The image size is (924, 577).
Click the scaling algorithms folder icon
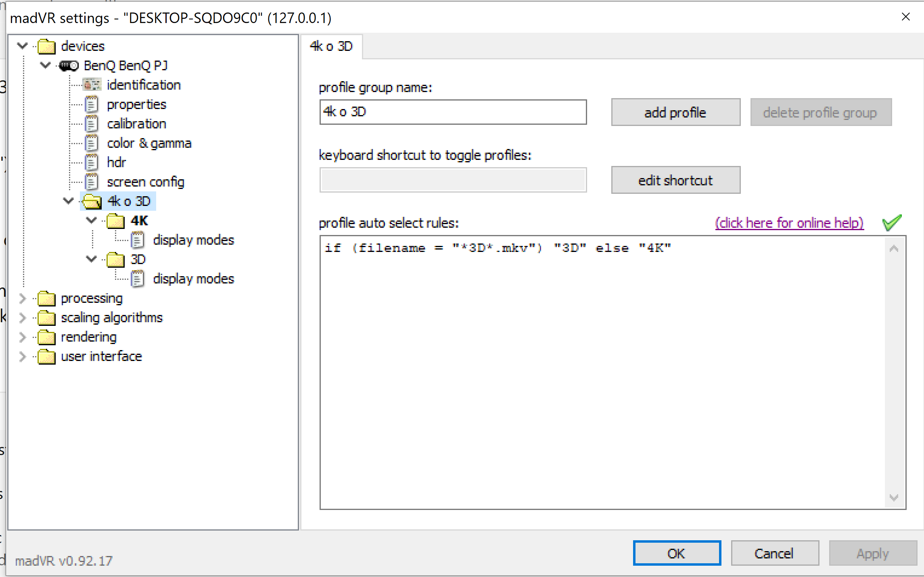46,317
